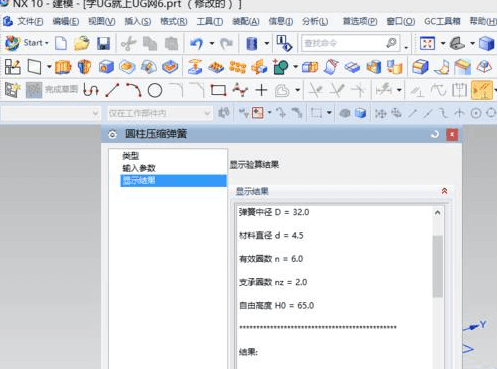Open the 编辑(E) menu
This screenshot has height=369, width=498.
(x=66, y=21)
